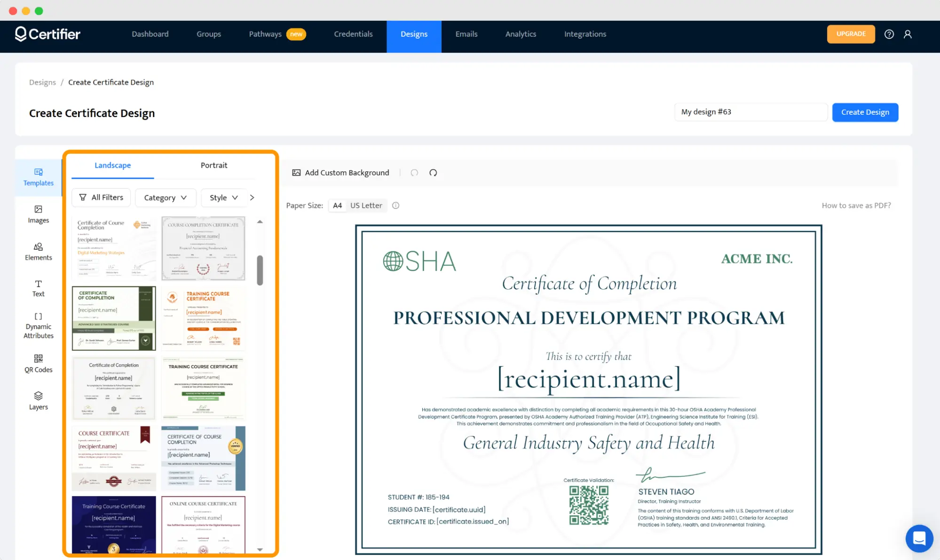The height and width of the screenshot is (560, 940).
Task: Click the Create Design button
Action: point(865,112)
